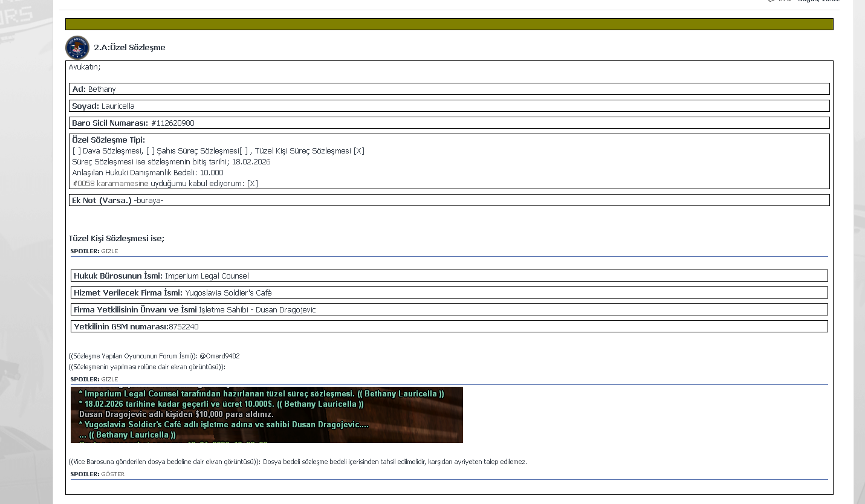Click the Sözleşmenin yapılması rolüne dair ekran görüntüsü note
Image resolution: width=865 pixels, height=504 pixels.
pos(147,367)
